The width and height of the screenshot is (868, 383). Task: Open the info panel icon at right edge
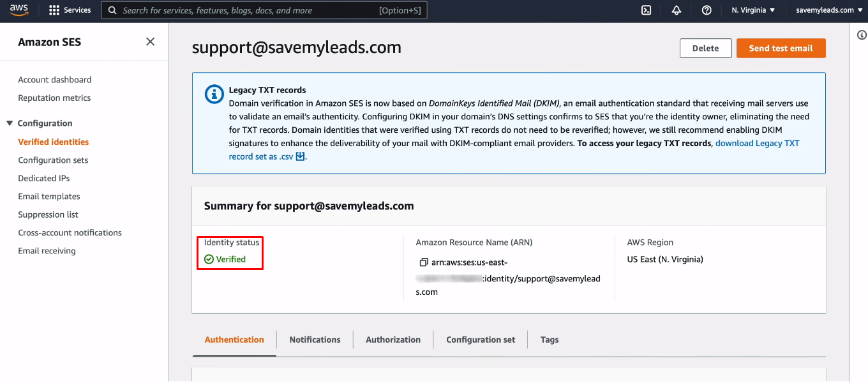(x=862, y=35)
